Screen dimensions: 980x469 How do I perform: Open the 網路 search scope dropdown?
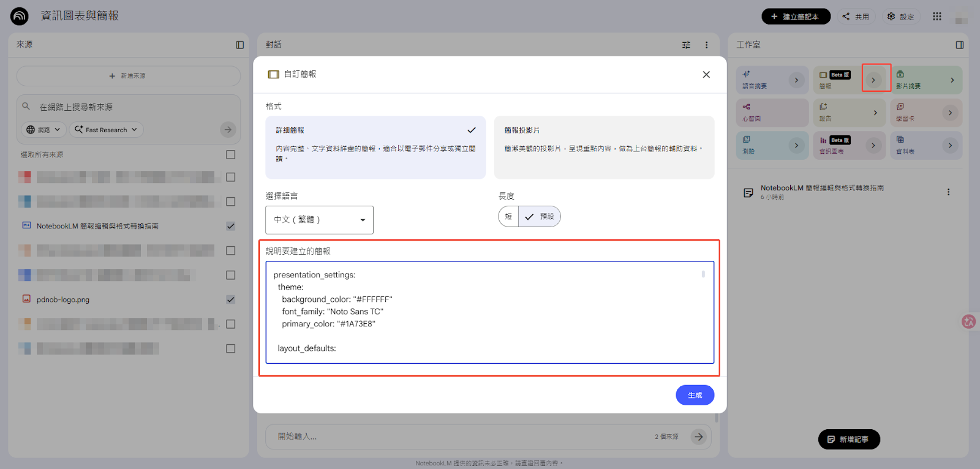[x=43, y=130]
